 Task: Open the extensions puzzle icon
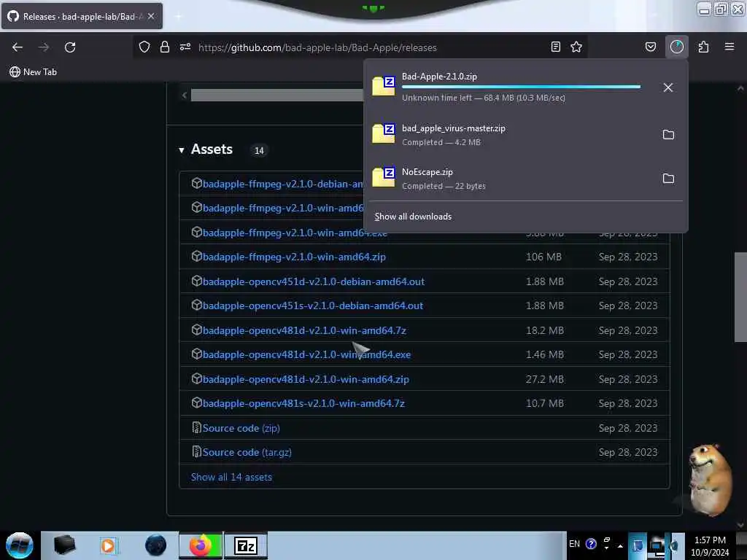click(703, 47)
